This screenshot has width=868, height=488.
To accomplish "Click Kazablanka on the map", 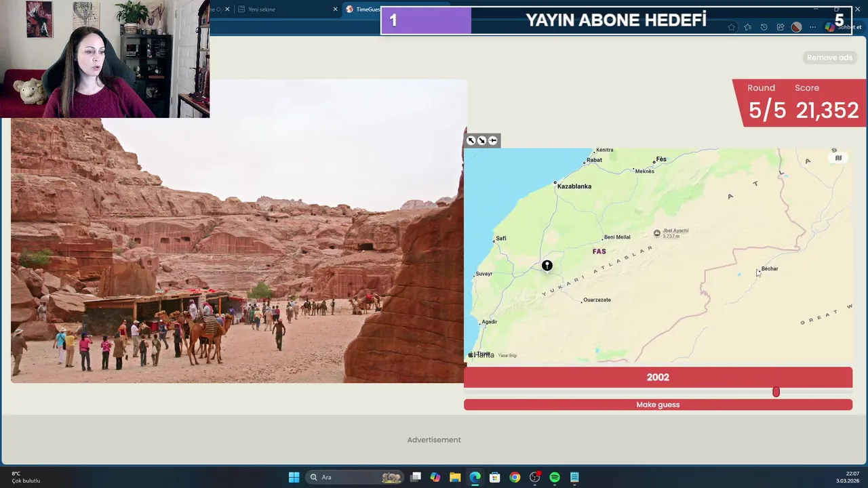I will click(574, 186).
